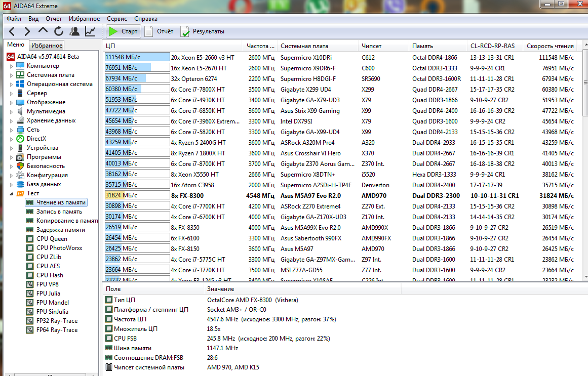Click the refresh toolbar icon

pyautogui.click(x=59, y=31)
